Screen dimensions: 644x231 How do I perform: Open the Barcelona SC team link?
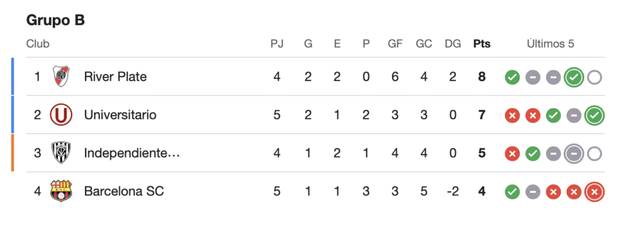point(124,191)
